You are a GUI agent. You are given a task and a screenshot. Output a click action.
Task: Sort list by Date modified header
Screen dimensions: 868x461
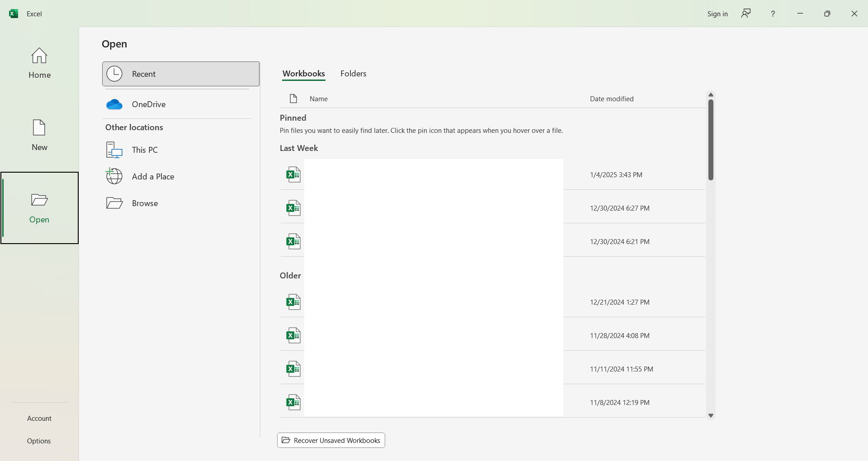tap(612, 99)
